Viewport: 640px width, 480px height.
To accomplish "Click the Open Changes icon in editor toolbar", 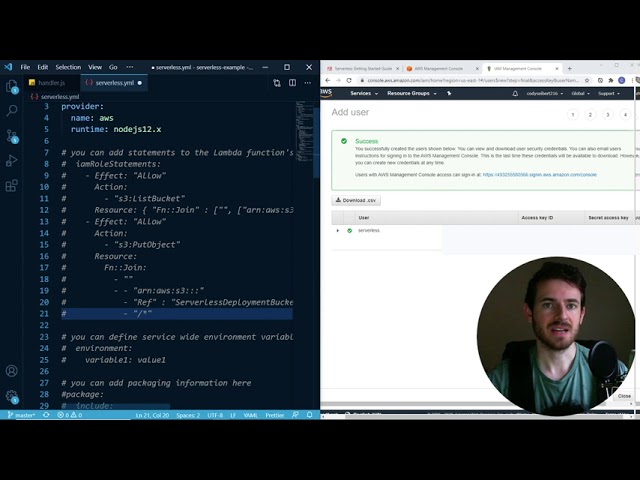I will 277,83.
